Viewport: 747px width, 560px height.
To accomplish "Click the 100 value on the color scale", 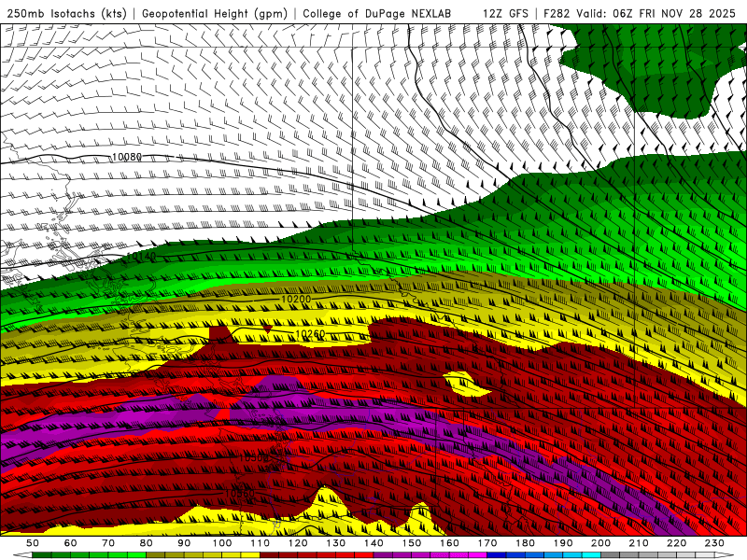I will (x=222, y=543).
